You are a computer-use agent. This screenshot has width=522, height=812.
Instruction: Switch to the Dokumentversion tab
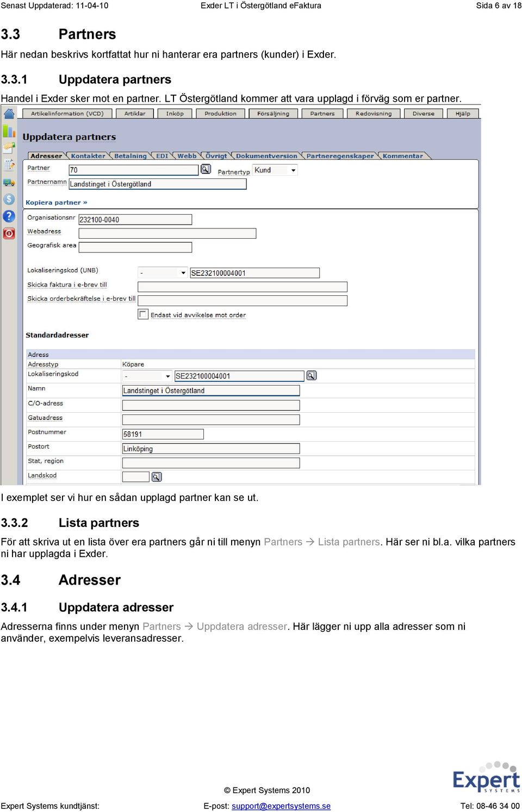(x=266, y=156)
